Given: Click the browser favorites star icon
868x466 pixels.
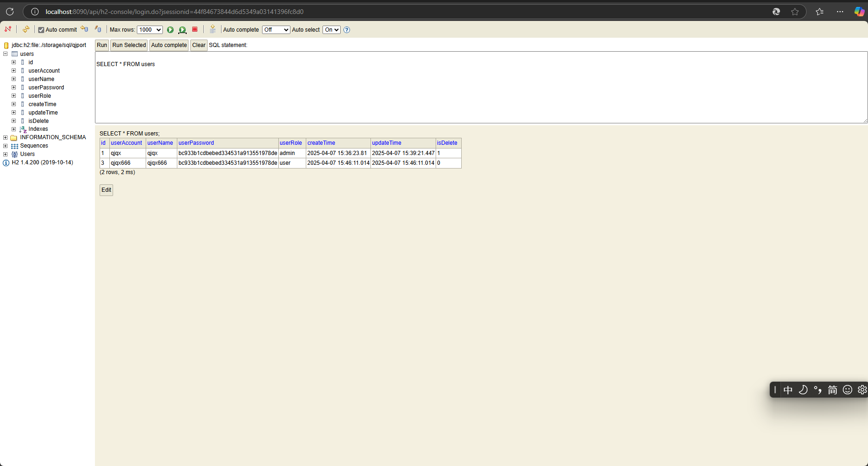Looking at the screenshot, I should point(795,12).
